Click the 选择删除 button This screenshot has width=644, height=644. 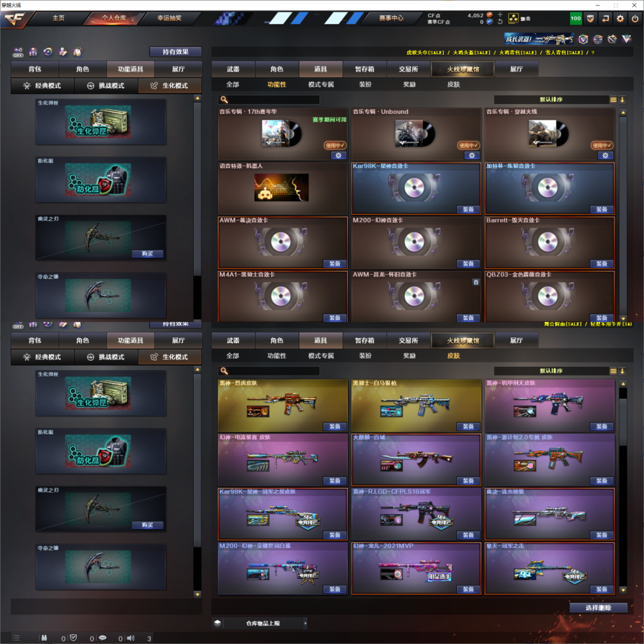(x=599, y=608)
